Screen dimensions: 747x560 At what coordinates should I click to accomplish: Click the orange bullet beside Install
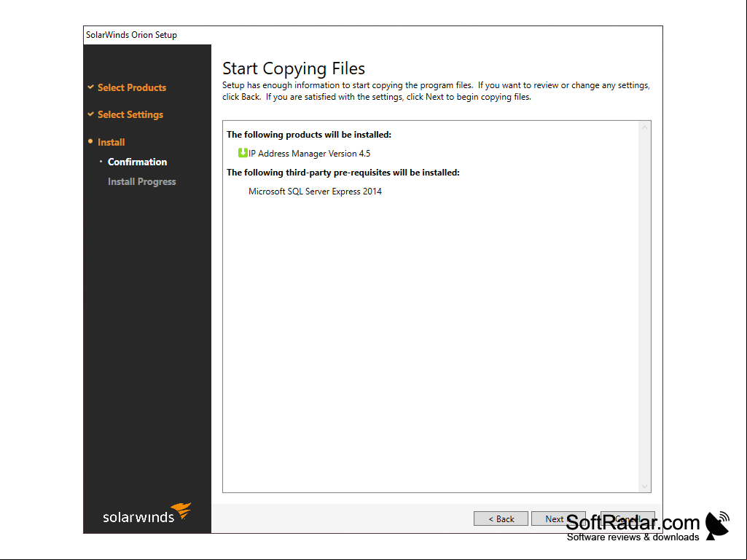point(90,141)
